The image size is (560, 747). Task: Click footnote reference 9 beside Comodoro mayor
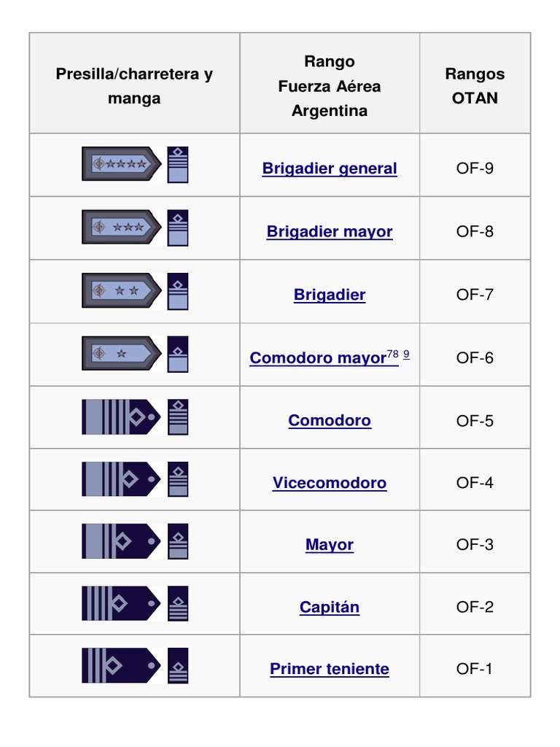pos(406,355)
